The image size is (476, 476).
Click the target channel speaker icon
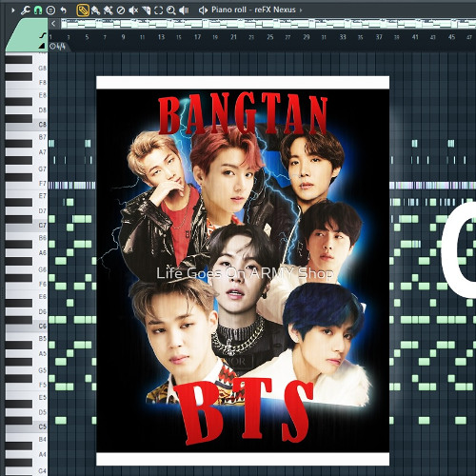[203, 10]
